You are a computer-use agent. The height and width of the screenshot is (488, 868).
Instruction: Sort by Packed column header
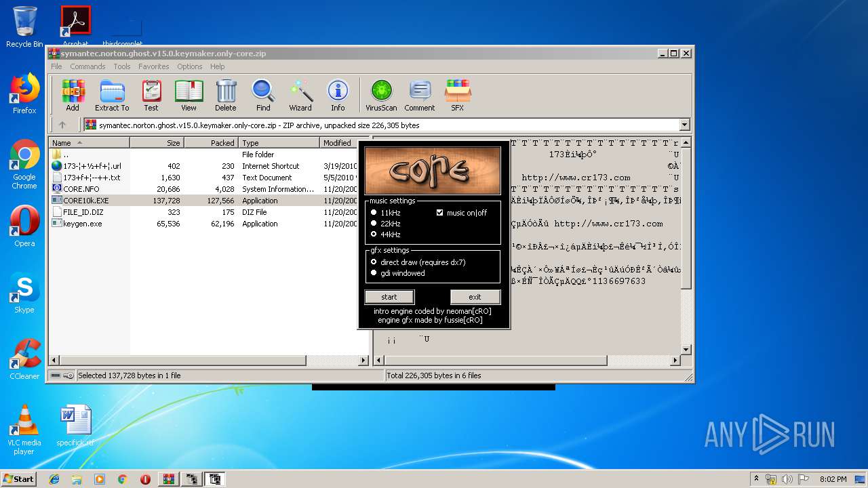coord(211,143)
